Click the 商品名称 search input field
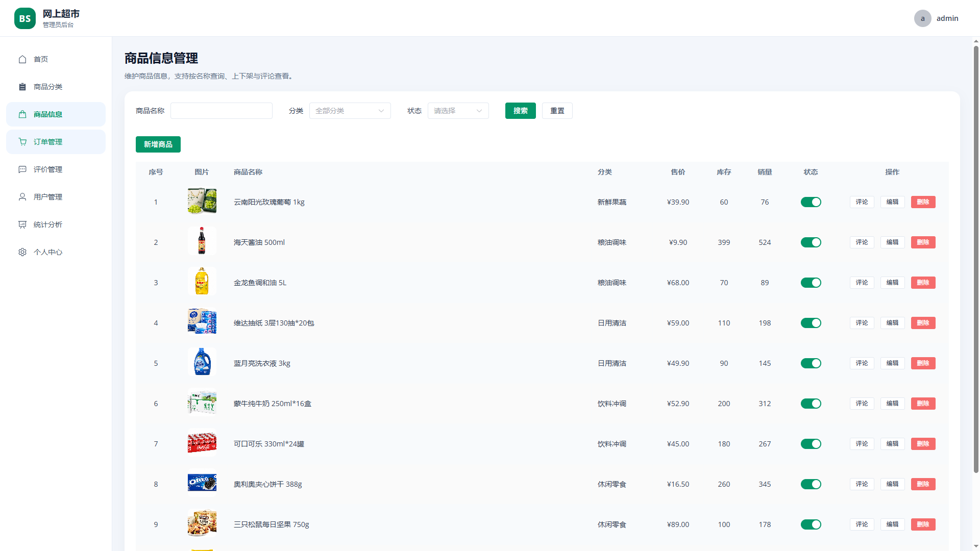 pos(222,111)
